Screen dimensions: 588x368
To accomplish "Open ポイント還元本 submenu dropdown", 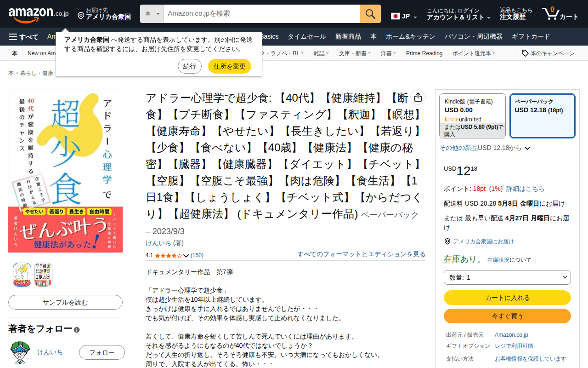I will pyautogui.click(x=474, y=53).
